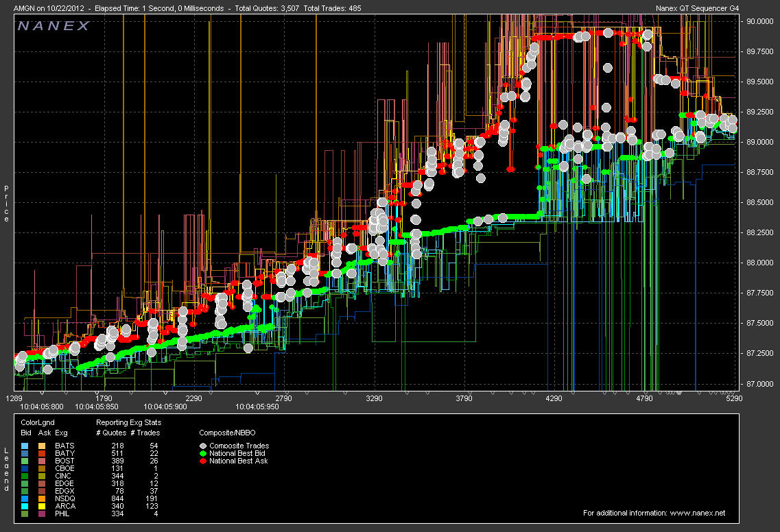
Task: Click BATS trade count 54
Action: click(x=154, y=446)
